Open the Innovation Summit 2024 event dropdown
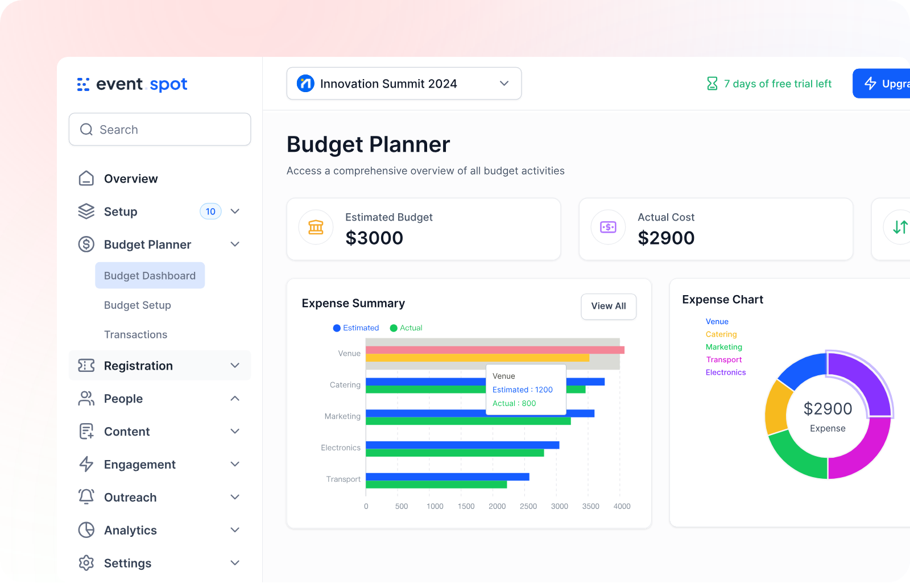Image resolution: width=910 pixels, height=588 pixels. coord(404,84)
